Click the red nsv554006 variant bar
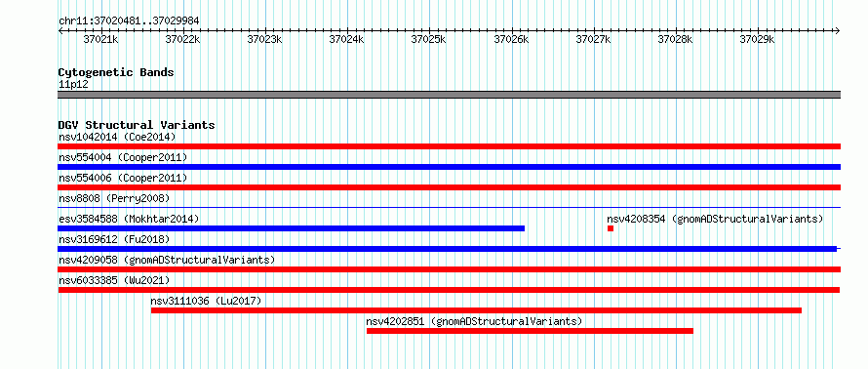The height and width of the screenshot is (369, 868). 449,187
